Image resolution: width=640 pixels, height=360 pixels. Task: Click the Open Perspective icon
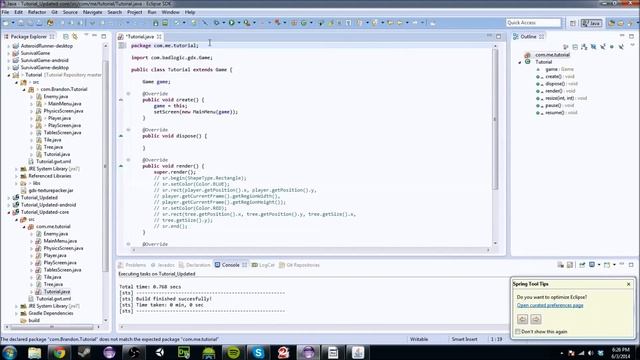(x=573, y=23)
